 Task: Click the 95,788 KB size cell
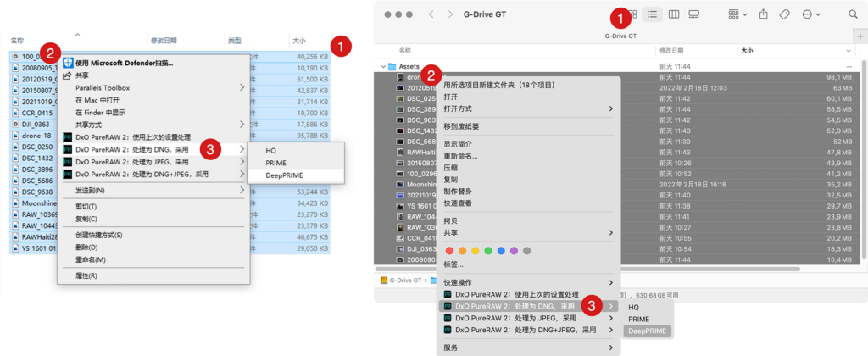[312, 136]
